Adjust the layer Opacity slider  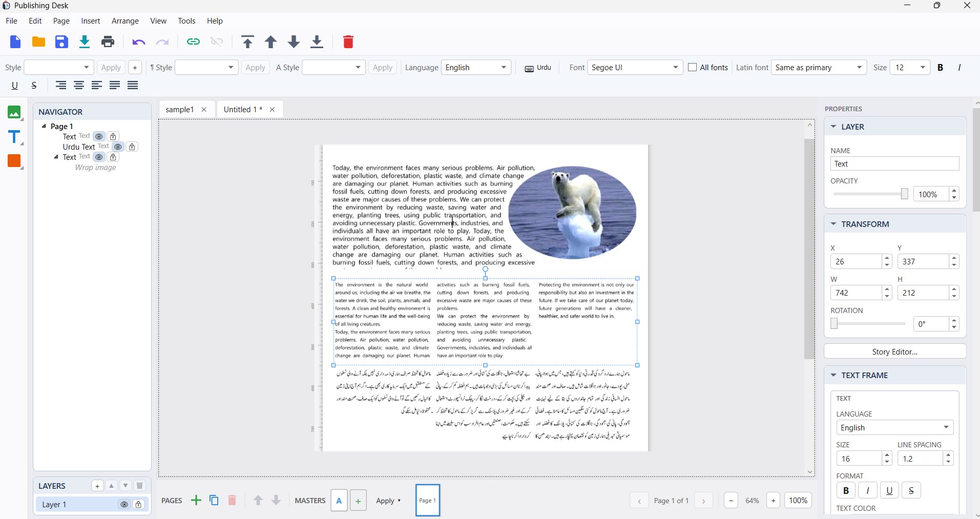[x=870, y=194]
